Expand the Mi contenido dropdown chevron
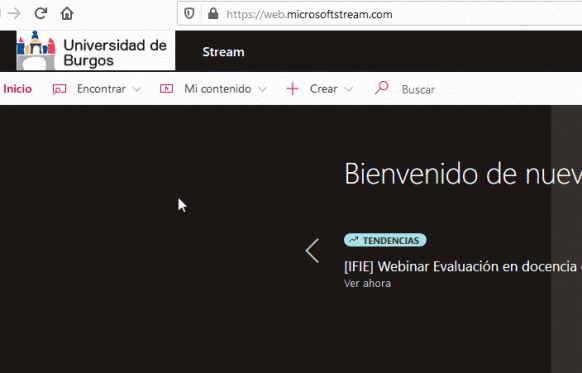 tap(262, 89)
